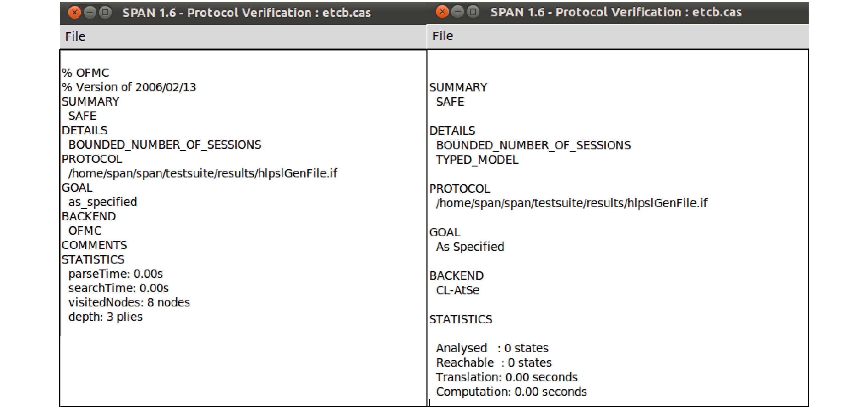Open File menu in OFMC window
Viewport: 868px width, 409px height.
pyautogui.click(x=75, y=36)
